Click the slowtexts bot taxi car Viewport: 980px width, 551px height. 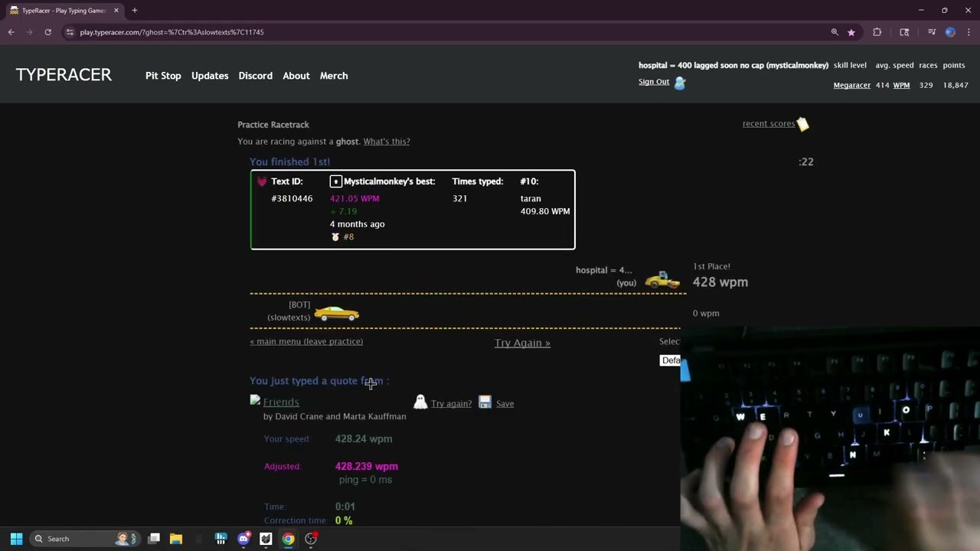coord(337,313)
